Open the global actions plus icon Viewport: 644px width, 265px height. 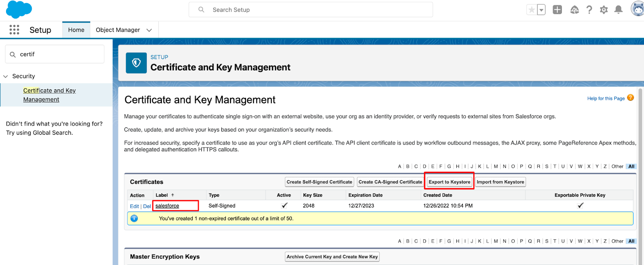pyautogui.click(x=557, y=10)
